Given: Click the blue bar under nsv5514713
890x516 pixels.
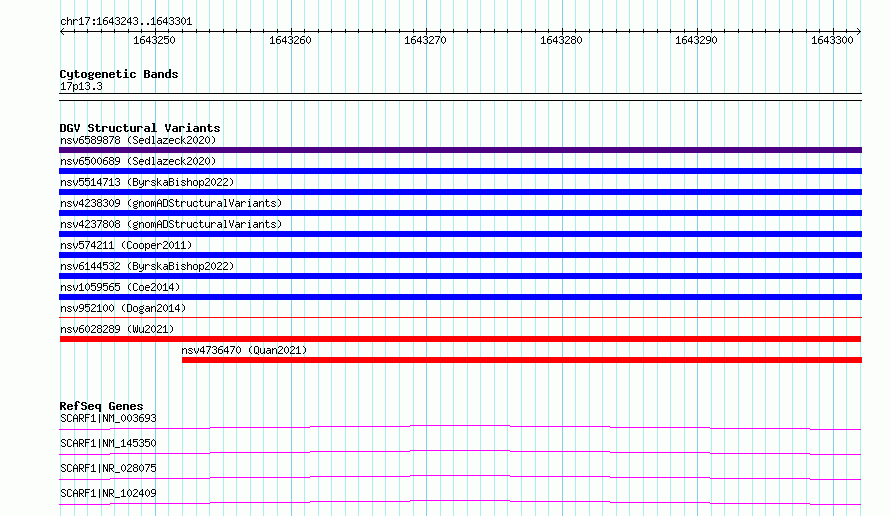Looking at the screenshot, I should click(x=460, y=192).
